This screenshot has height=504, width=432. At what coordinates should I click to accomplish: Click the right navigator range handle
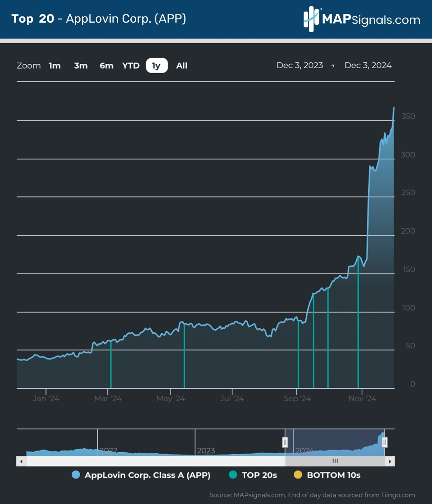point(385,442)
